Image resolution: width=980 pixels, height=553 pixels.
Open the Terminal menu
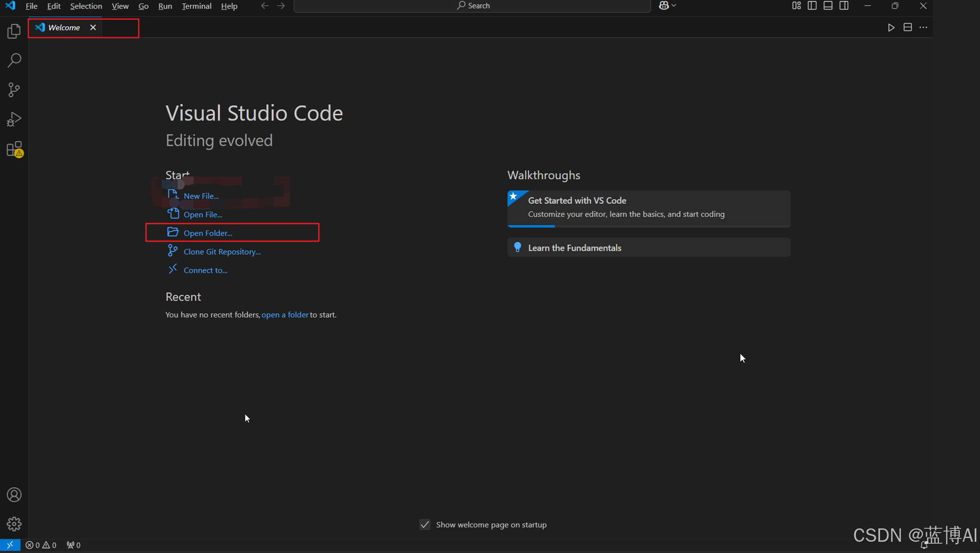pyautogui.click(x=196, y=6)
